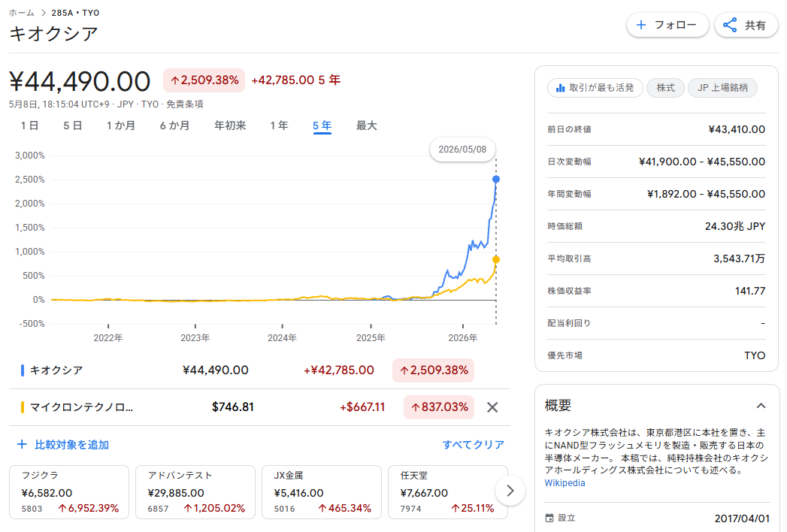Click the 株式 chip

click(x=665, y=89)
